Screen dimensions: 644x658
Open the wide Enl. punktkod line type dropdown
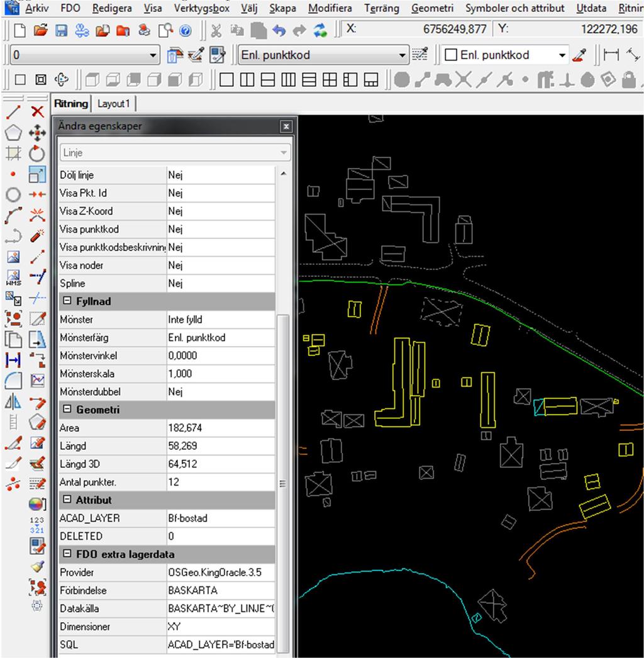tap(323, 55)
